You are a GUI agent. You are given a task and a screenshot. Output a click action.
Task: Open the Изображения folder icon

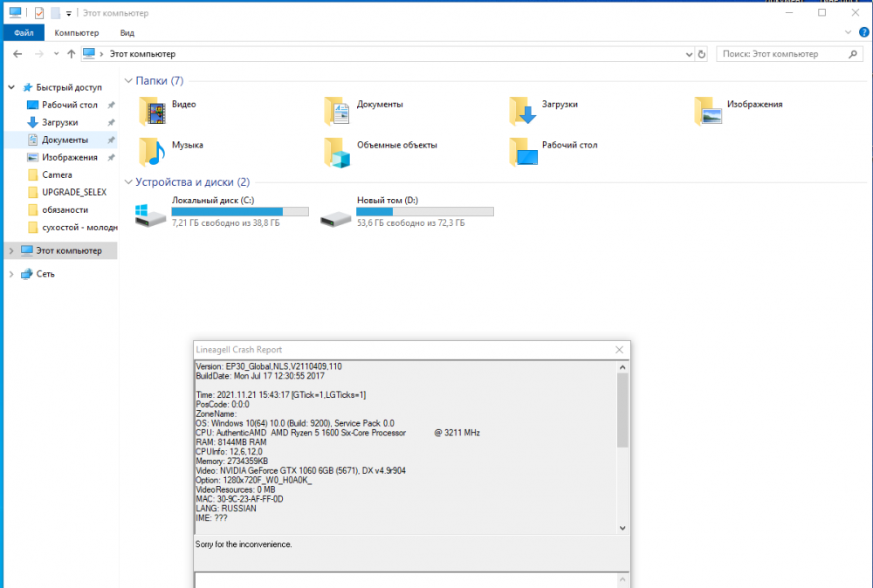click(x=709, y=111)
